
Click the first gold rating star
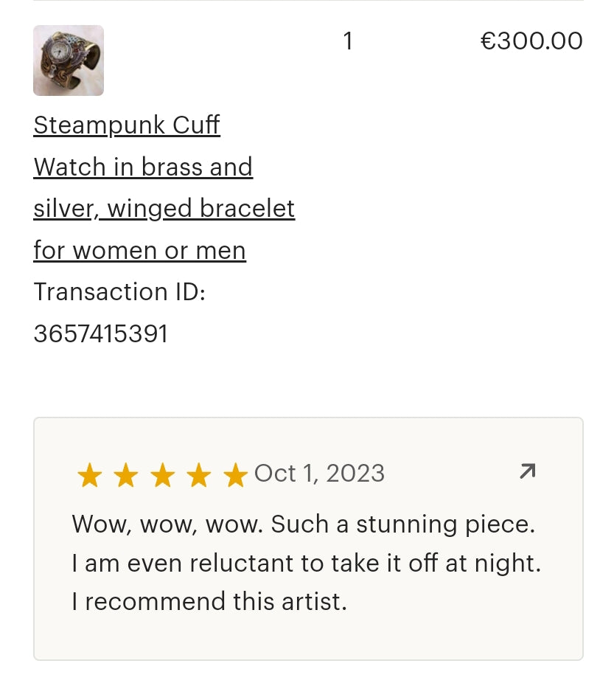click(90, 476)
